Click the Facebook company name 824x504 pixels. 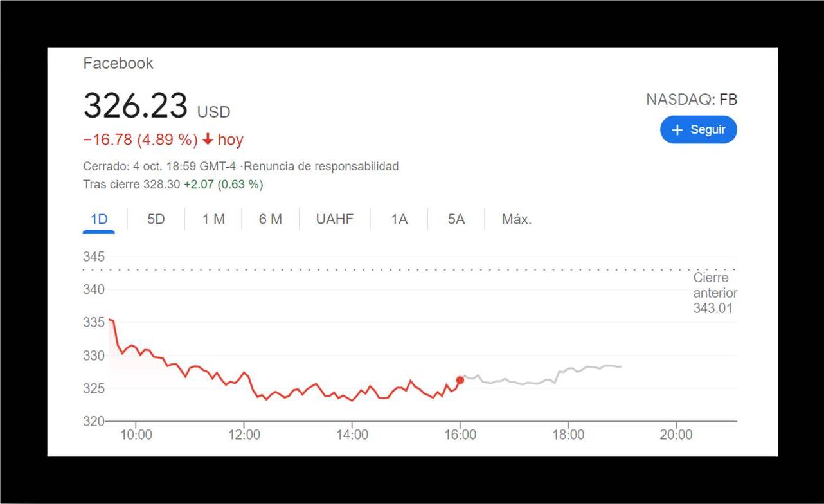tap(118, 63)
